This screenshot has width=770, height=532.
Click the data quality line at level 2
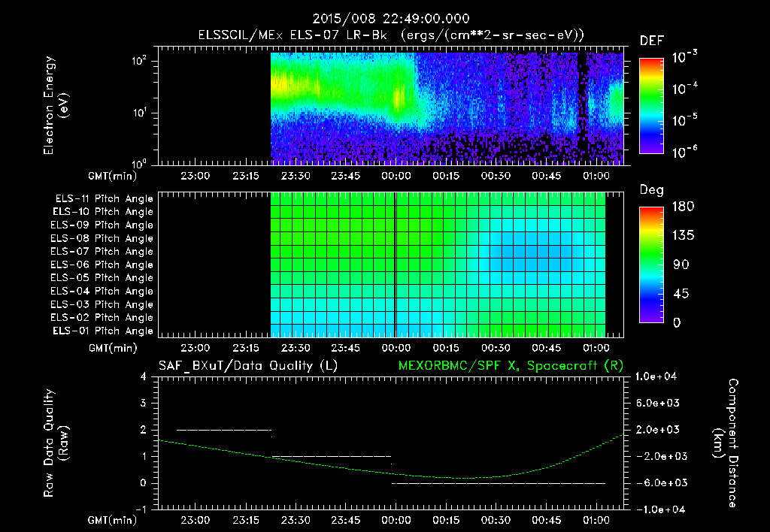[x=224, y=431]
